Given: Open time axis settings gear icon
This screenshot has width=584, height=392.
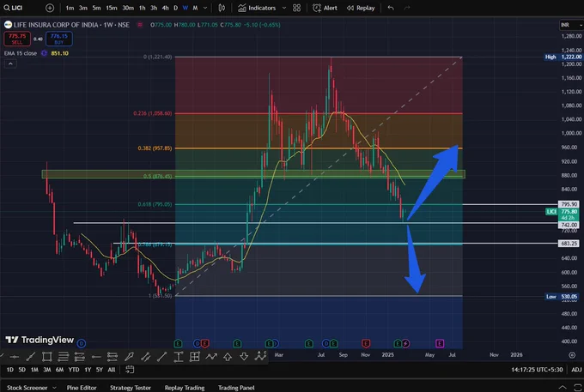Looking at the screenshot, I should click(572, 355).
